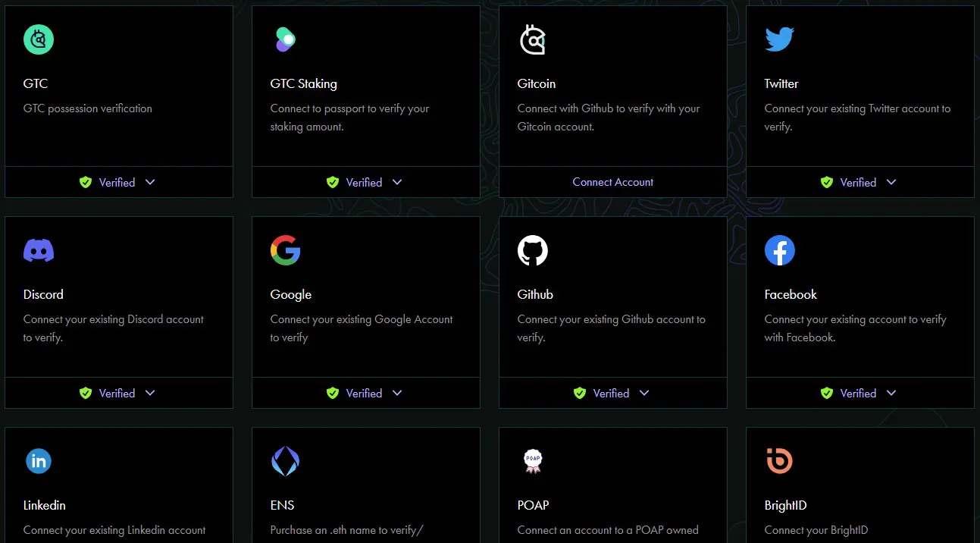Viewport: 980px width, 543px height.
Task: Click the 'Twitter' card title
Action: (x=781, y=83)
